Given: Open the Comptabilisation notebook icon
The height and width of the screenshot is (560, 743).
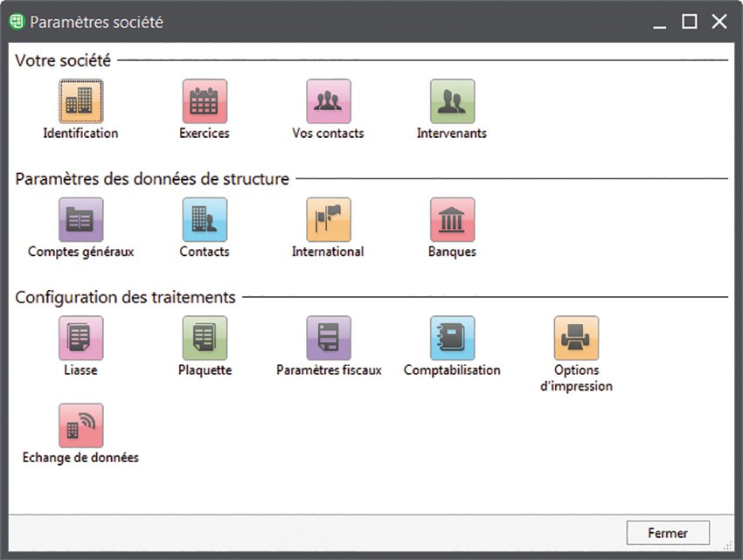Looking at the screenshot, I should 452,338.
